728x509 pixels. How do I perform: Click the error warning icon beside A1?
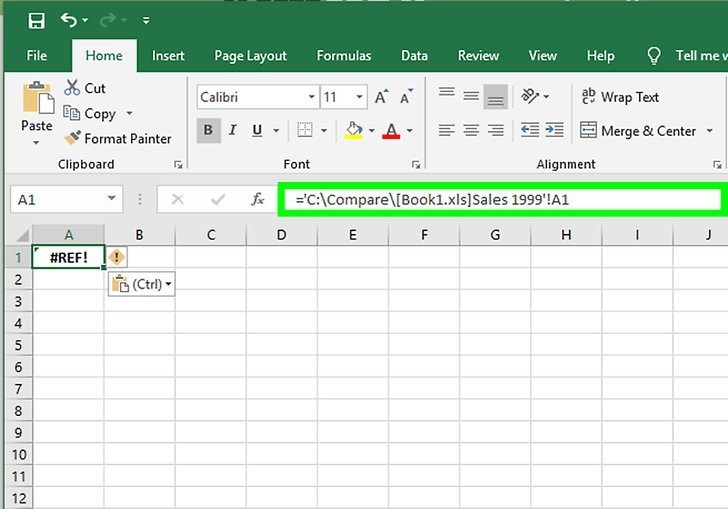[x=117, y=258]
